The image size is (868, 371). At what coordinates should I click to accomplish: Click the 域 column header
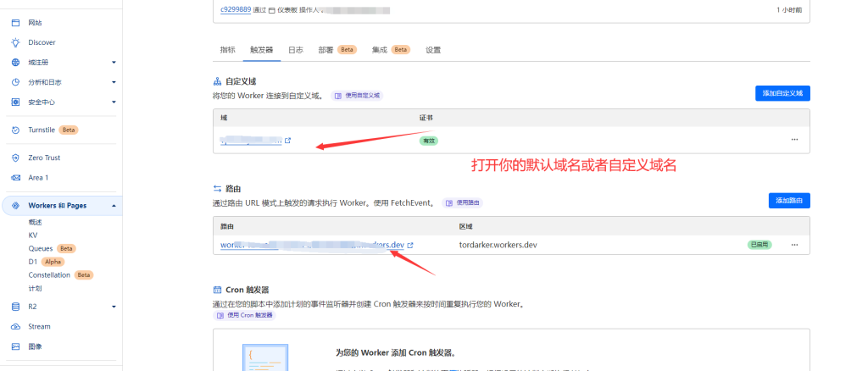tap(224, 118)
